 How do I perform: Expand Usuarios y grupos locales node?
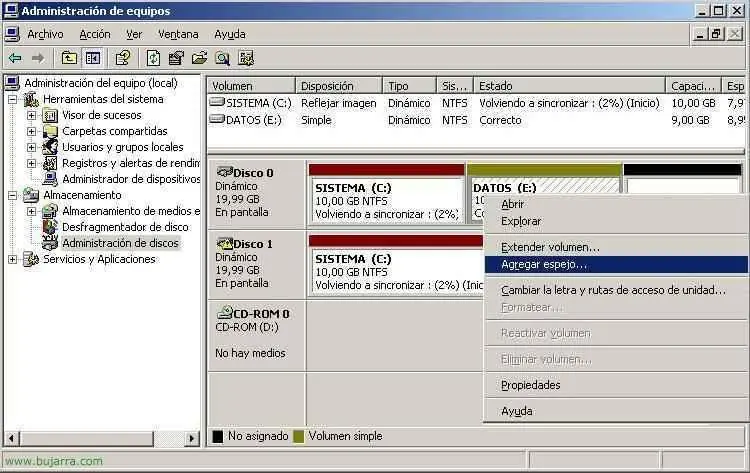32,147
